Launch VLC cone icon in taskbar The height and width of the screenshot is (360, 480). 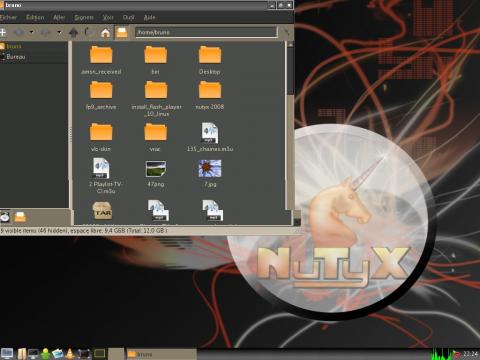click(70, 354)
